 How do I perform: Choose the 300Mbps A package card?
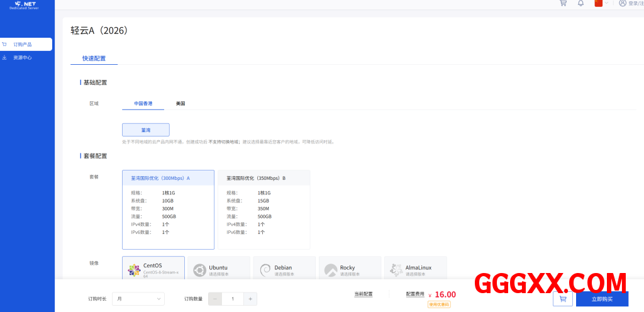pos(168,209)
